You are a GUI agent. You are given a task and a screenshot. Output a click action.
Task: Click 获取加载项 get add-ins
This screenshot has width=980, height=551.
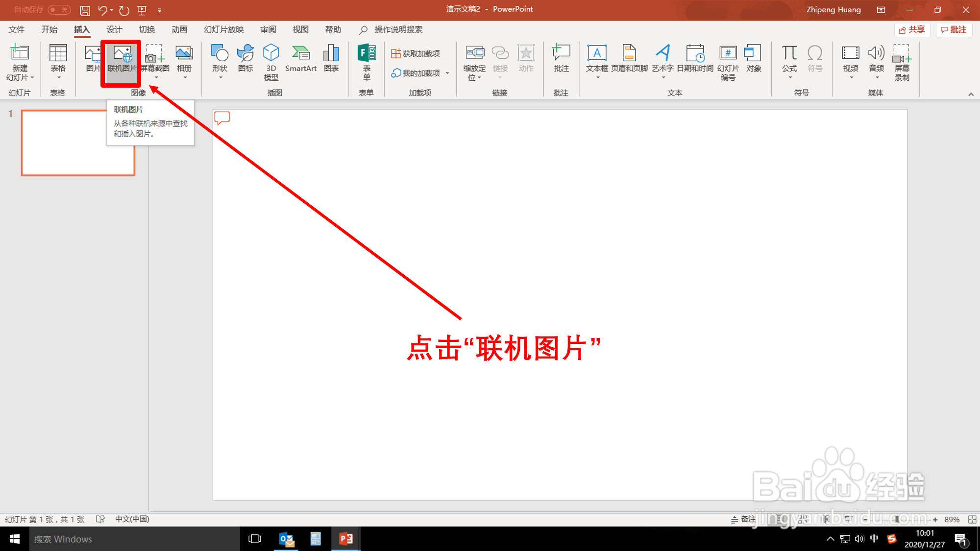[x=416, y=53]
